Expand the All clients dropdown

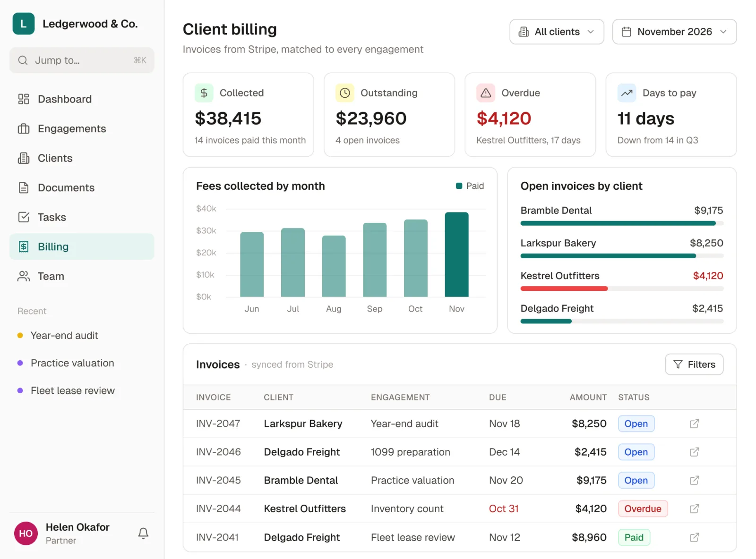pos(557,32)
